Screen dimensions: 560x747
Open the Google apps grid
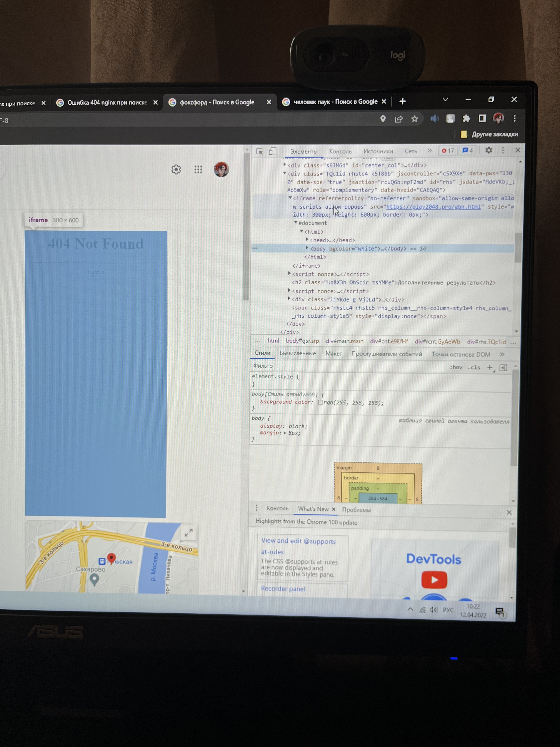pyautogui.click(x=198, y=170)
